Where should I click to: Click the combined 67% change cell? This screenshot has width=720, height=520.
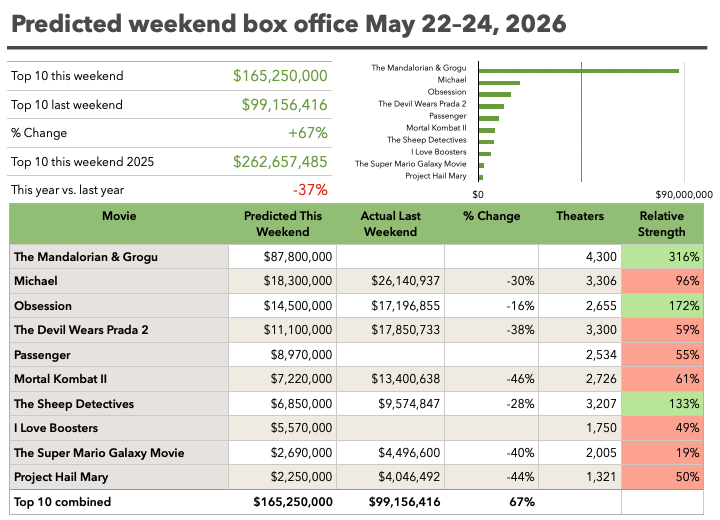[522, 502]
